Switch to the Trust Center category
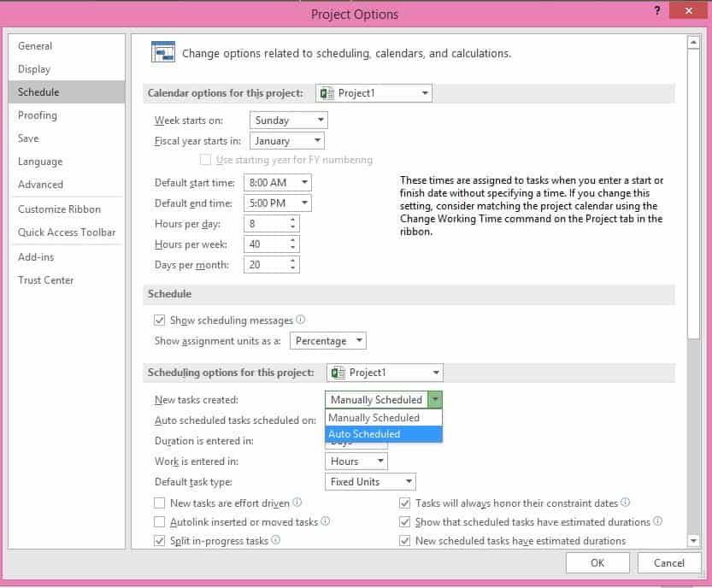The height and width of the screenshot is (588, 712). (46, 280)
